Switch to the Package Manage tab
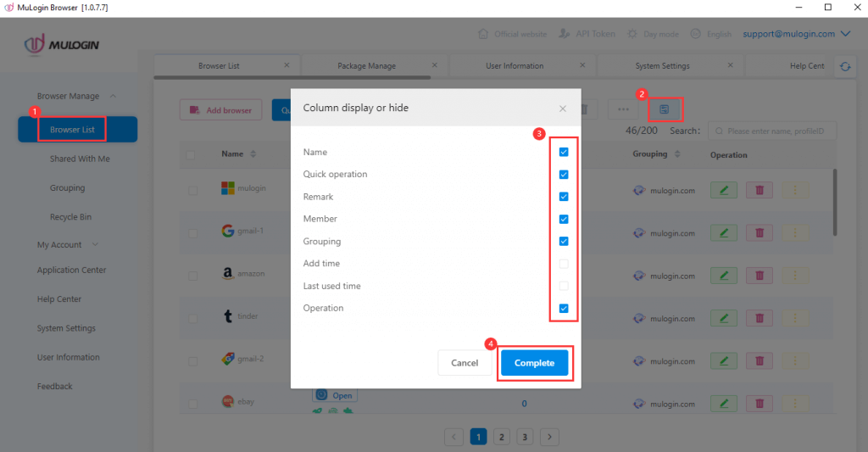The height and width of the screenshot is (452, 868). 366,65
